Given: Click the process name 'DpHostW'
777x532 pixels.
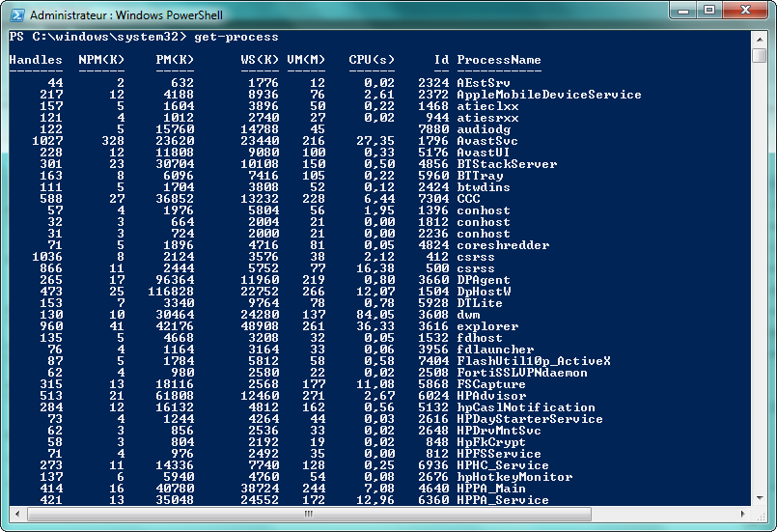Looking at the screenshot, I should [484, 292].
